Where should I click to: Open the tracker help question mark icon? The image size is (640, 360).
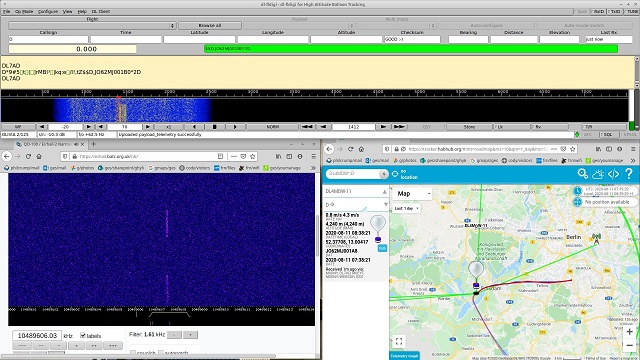click(x=629, y=174)
